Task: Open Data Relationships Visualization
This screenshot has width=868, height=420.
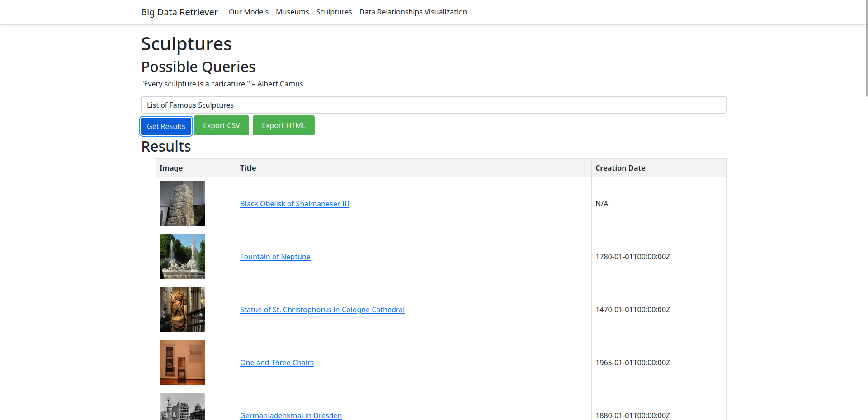Action: point(413,12)
